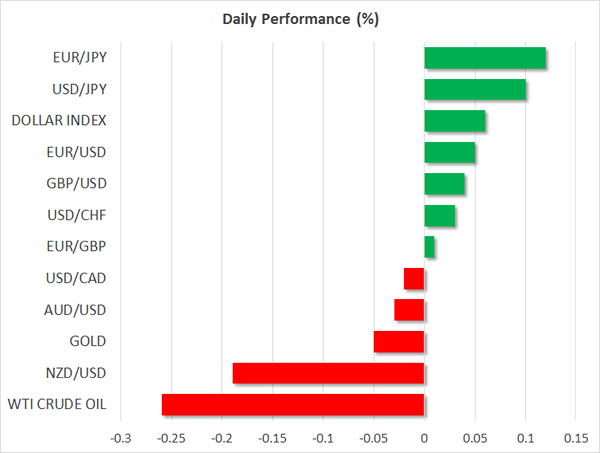Select the green EUR/USD bar
This screenshot has width=600, height=453.
click(450, 153)
